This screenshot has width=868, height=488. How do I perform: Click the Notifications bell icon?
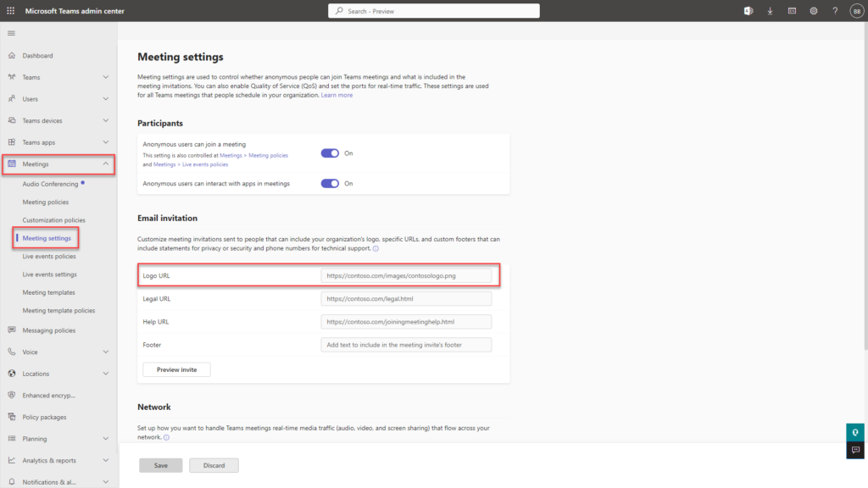pyautogui.click(x=12, y=482)
